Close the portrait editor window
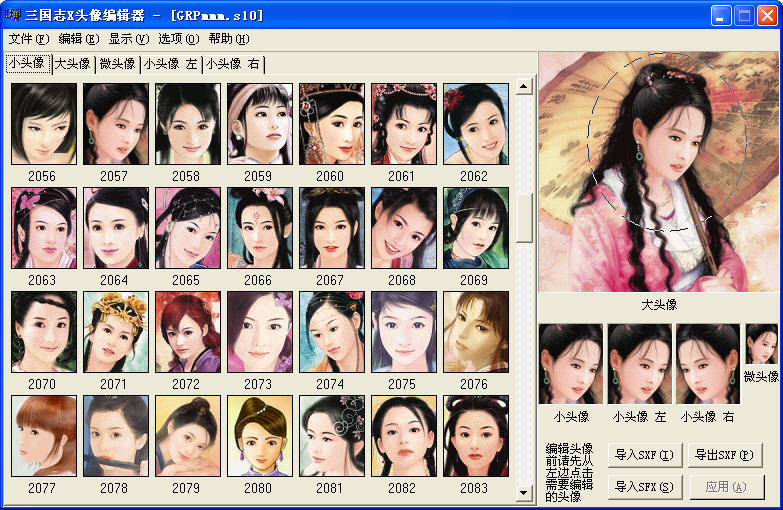The width and height of the screenshot is (783, 510). click(x=767, y=15)
